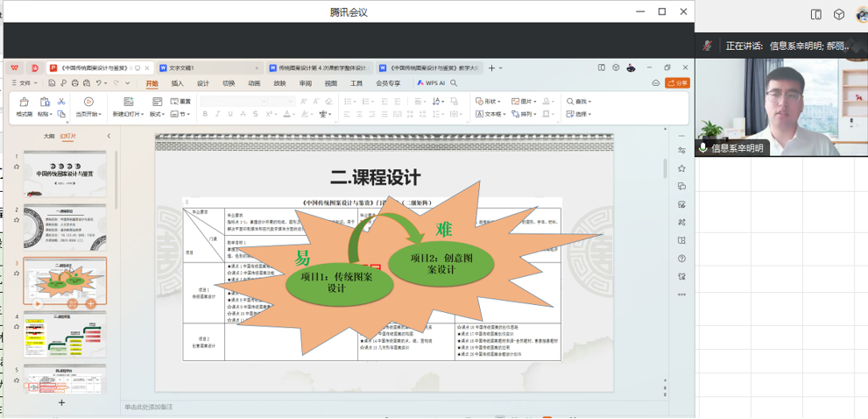Open the 形状 (Shapes) dropdown

pyautogui.click(x=489, y=102)
